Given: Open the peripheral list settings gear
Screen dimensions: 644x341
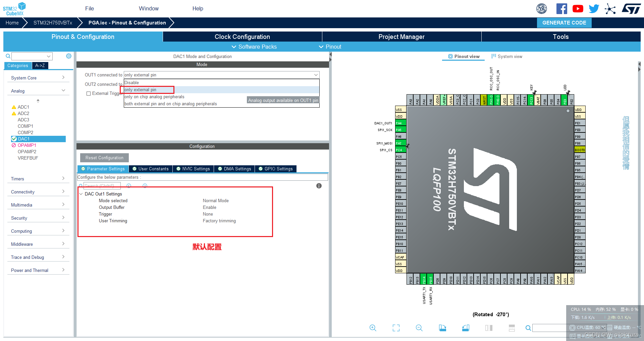Looking at the screenshot, I should coord(69,56).
